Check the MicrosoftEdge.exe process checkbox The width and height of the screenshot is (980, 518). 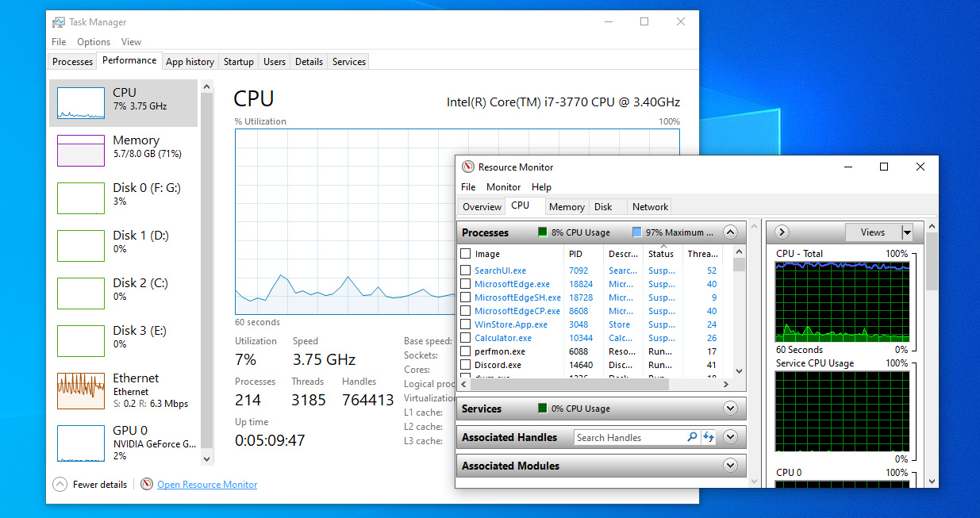pyautogui.click(x=466, y=284)
